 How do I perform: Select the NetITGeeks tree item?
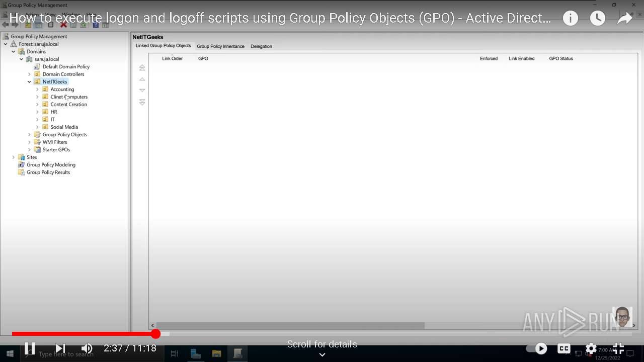[55, 82]
